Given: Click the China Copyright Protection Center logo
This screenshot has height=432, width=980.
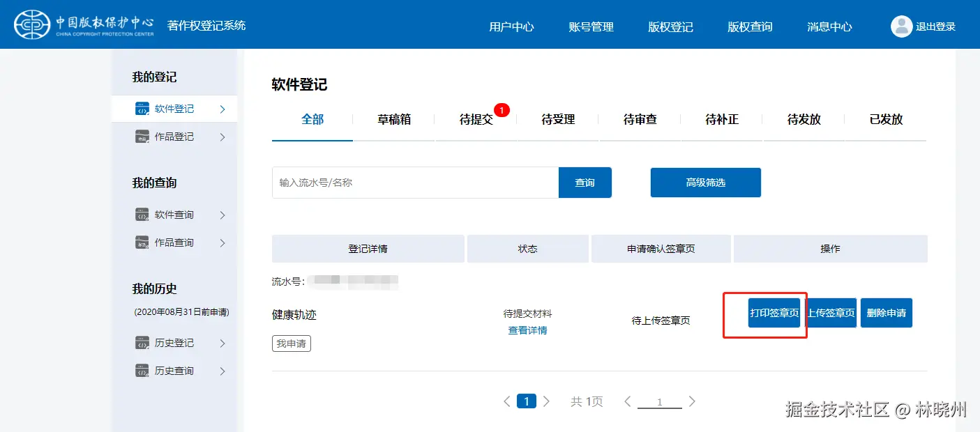Looking at the screenshot, I should click(x=84, y=25).
